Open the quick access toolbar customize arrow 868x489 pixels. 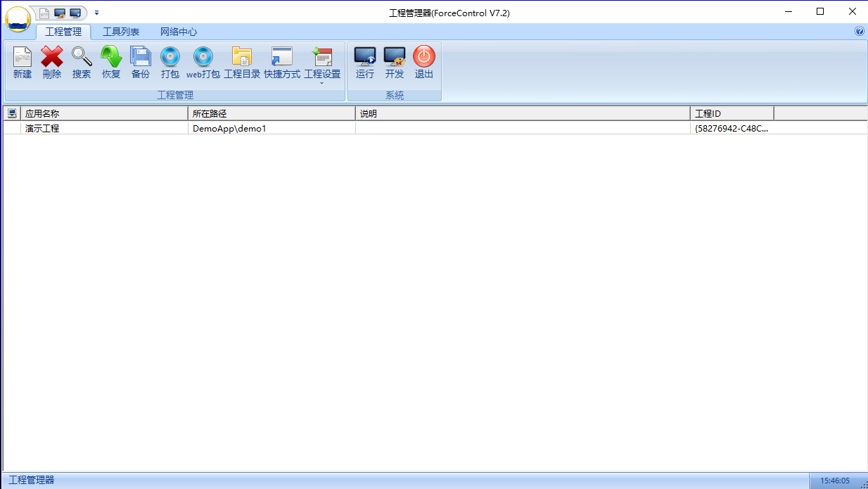[96, 13]
